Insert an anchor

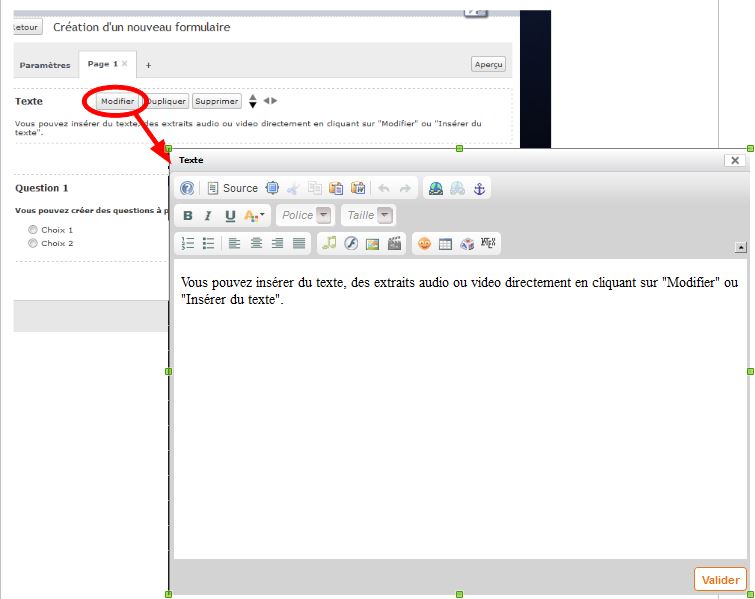pos(479,188)
